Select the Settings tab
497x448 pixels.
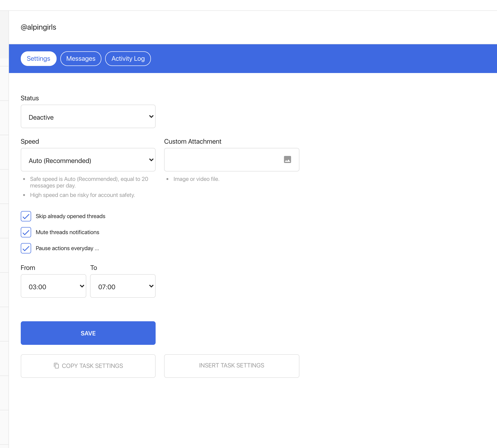click(38, 59)
